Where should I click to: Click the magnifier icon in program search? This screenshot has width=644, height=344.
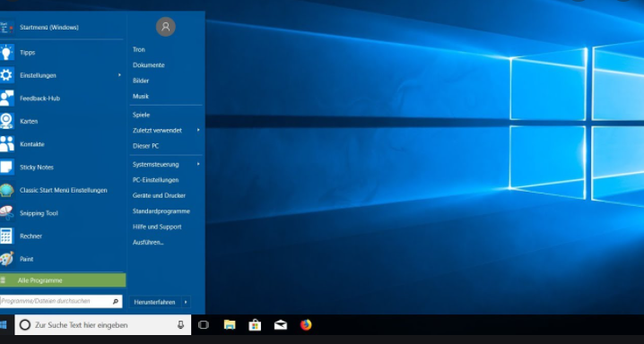[116, 301]
